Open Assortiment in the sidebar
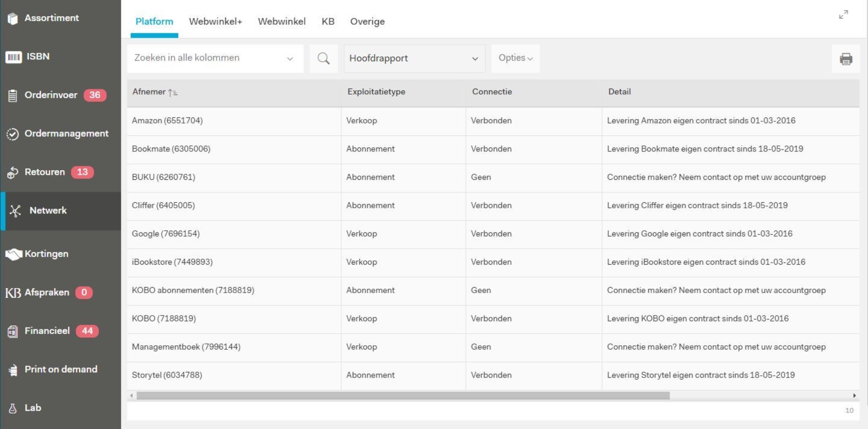This screenshot has height=429, width=868. point(51,18)
